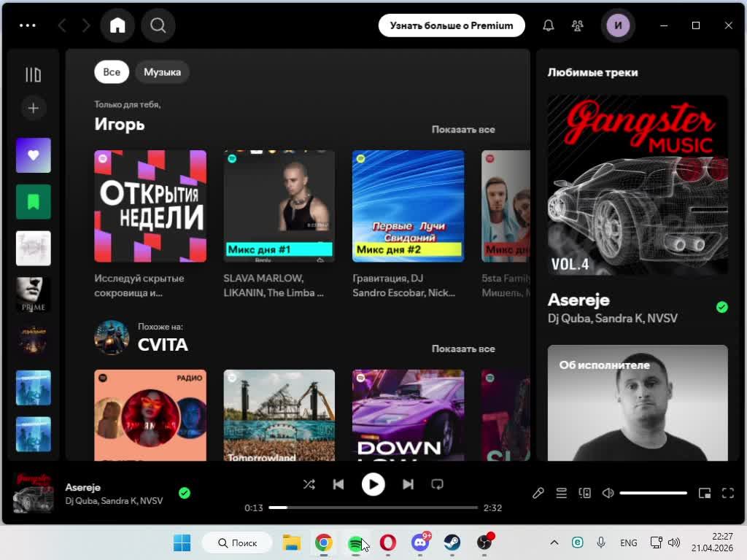Image resolution: width=747 pixels, height=560 pixels.
Task: Open the Tomorrowland playlist card
Action: pyautogui.click(x=279, y=415)
